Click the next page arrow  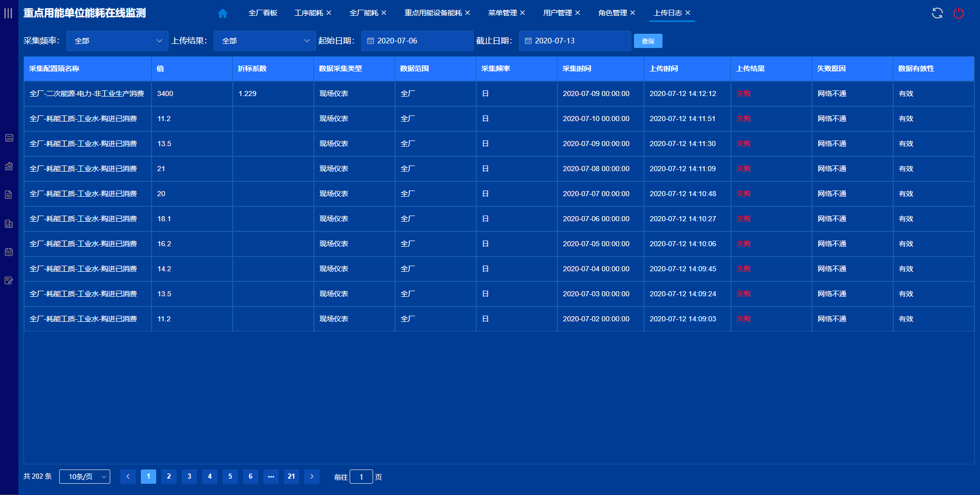(312, 477)
